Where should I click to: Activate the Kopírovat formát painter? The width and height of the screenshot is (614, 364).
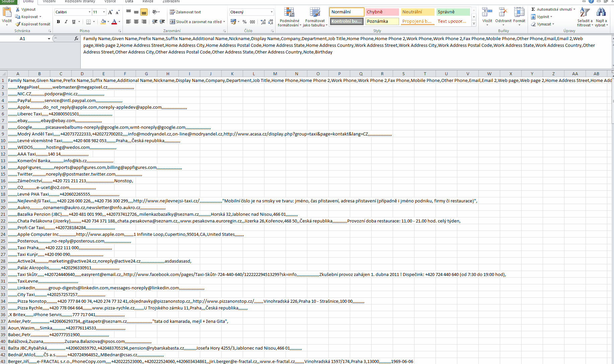point(33,24)
